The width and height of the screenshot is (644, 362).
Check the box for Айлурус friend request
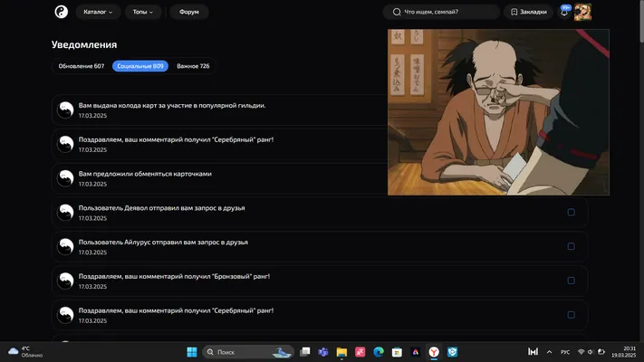571,246
